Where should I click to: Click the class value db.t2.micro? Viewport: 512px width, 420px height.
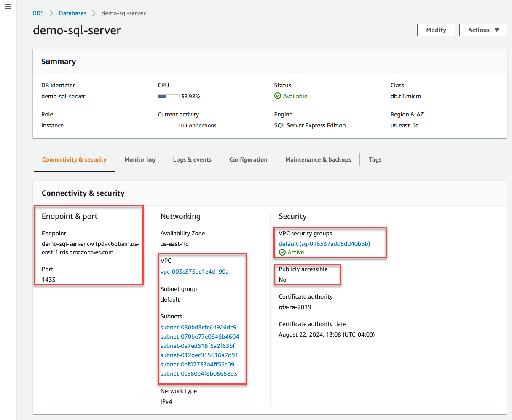tap(406, 96)
